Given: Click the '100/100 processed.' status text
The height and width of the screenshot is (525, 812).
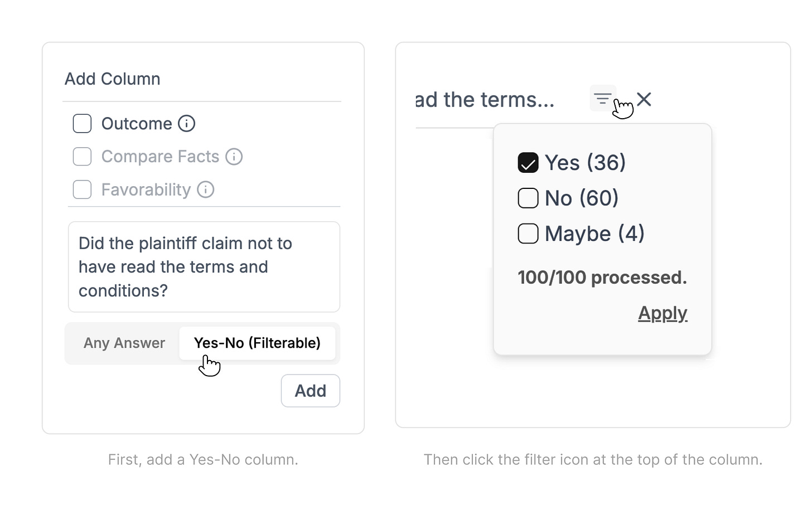Looking at the screenshot, I should (602, 278).
